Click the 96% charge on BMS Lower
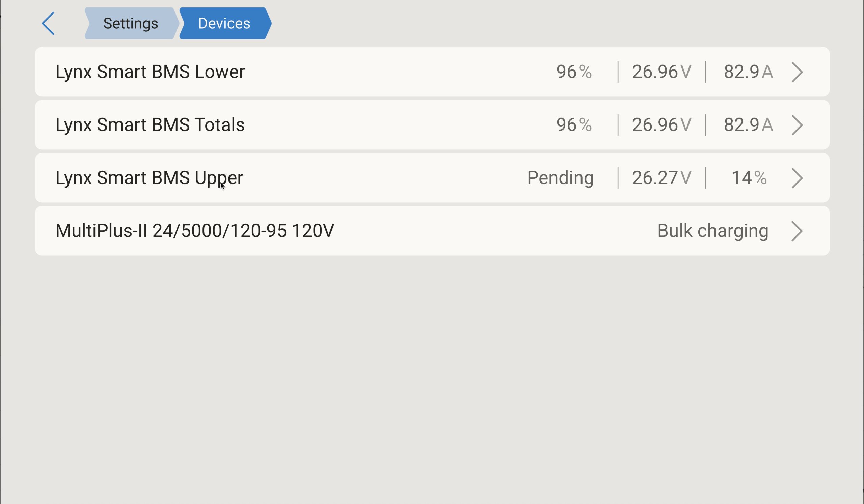Screen dimensions: 864x504 coord(574,72)
